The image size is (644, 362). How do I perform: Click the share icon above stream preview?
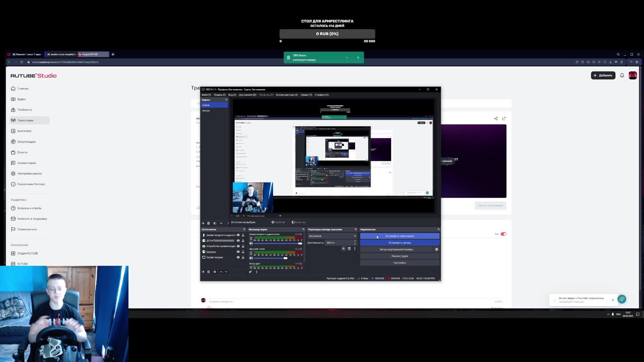tap(496, 119)
